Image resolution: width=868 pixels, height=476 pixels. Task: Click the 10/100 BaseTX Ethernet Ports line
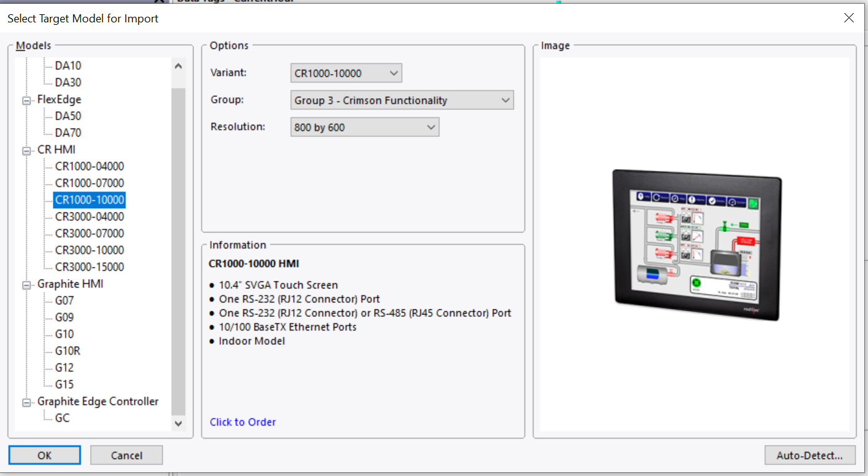tap(287, 327)
